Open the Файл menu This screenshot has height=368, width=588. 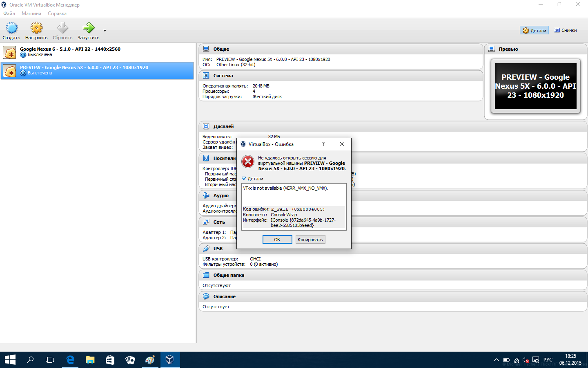coord(9,13)
